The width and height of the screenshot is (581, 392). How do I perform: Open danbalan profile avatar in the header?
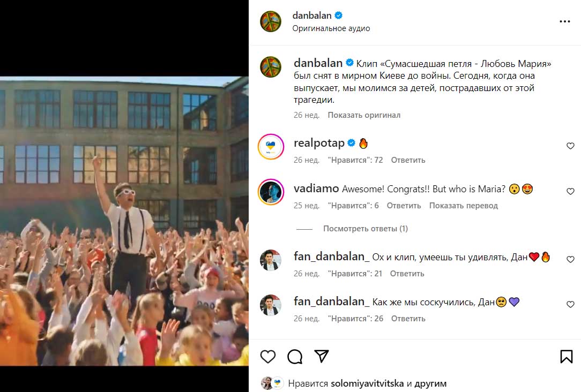(271, 22)
